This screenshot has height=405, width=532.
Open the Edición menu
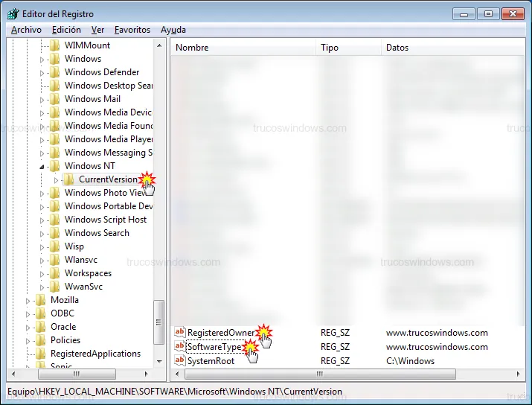pos(66,30)
